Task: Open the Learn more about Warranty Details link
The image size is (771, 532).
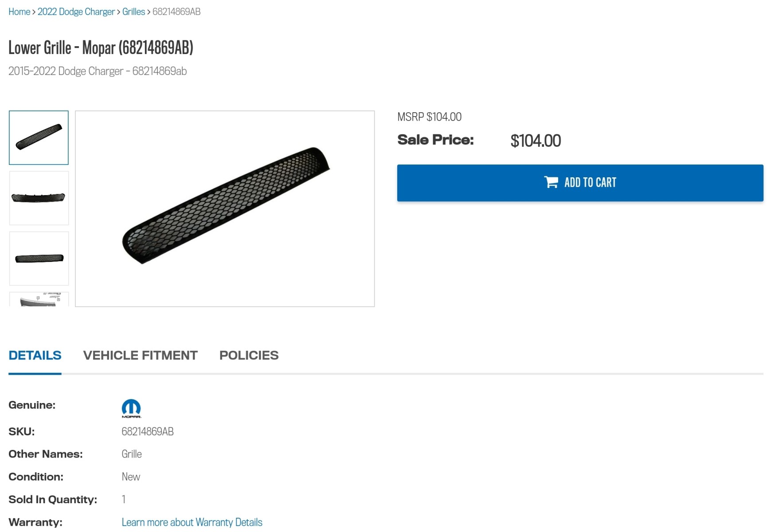Action: tap(192, 522)
